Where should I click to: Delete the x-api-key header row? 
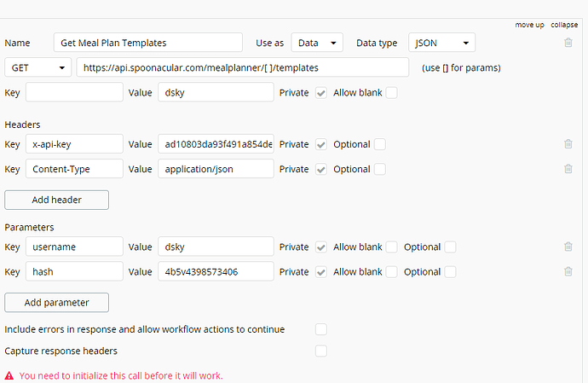click(568, 144)
